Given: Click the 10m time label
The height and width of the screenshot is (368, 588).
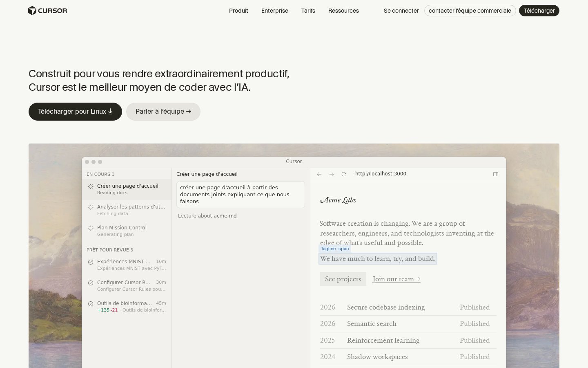Looking at the screenshot, I should tap(161, 262).
